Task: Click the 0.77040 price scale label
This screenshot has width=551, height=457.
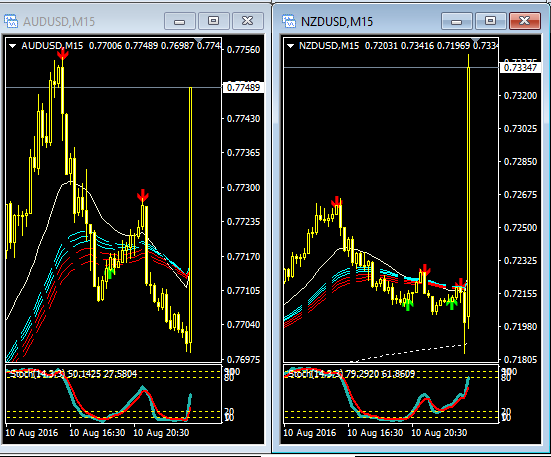Action: point(244,325)
